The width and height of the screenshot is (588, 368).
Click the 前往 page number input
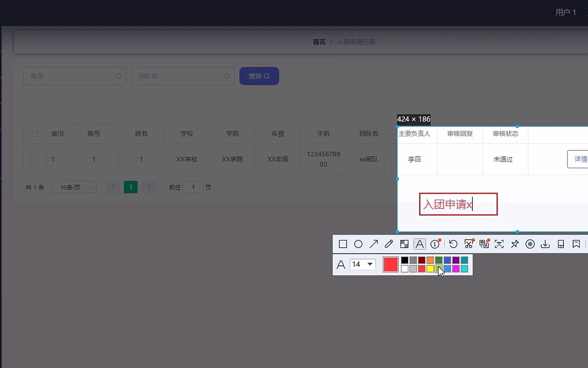click(193, 187)
